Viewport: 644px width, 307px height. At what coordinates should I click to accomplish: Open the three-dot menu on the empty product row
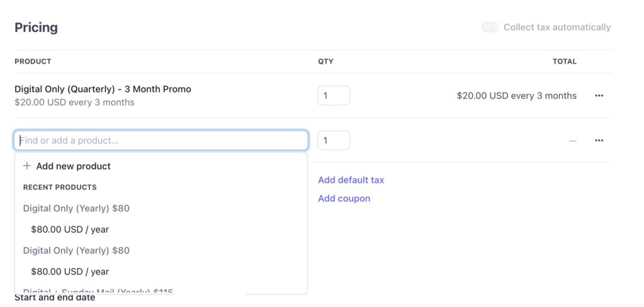pos(599,140)
